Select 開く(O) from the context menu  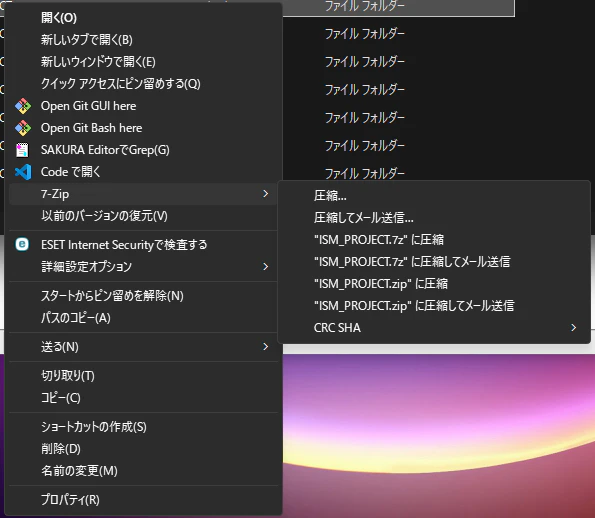pyautogui.click(x=143, y=17)
